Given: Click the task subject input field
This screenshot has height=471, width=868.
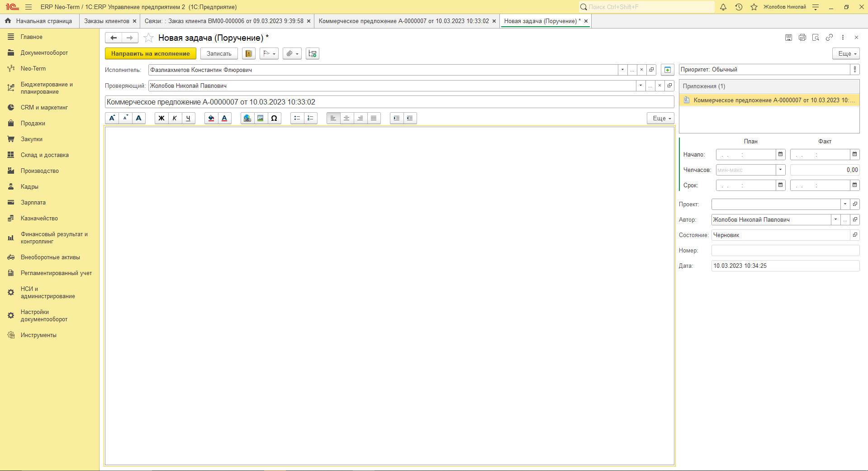Looking at the screenshot, I should (x=389, y=102).
